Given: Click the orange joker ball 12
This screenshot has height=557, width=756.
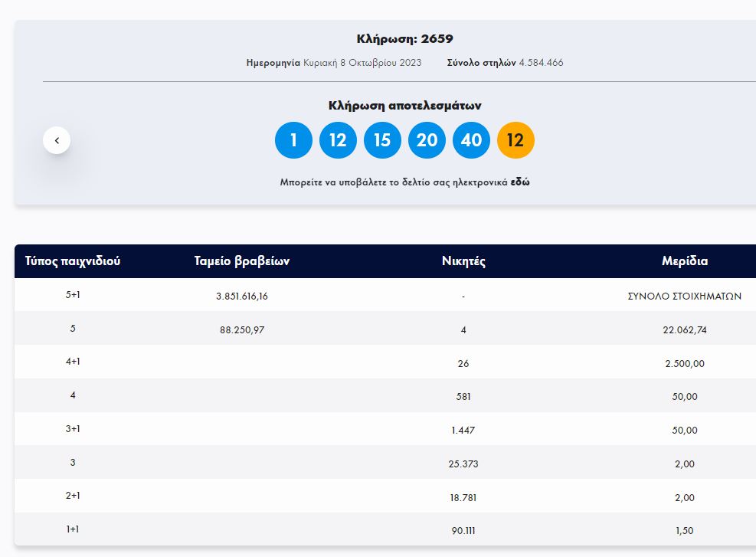Looking at the screenshot, I should [515, 140].
